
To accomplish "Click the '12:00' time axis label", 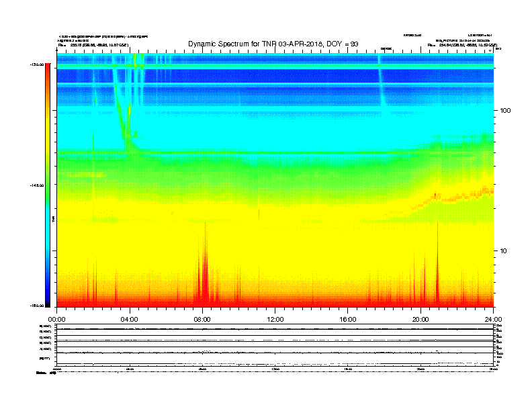I will click(x=275, y=320).
